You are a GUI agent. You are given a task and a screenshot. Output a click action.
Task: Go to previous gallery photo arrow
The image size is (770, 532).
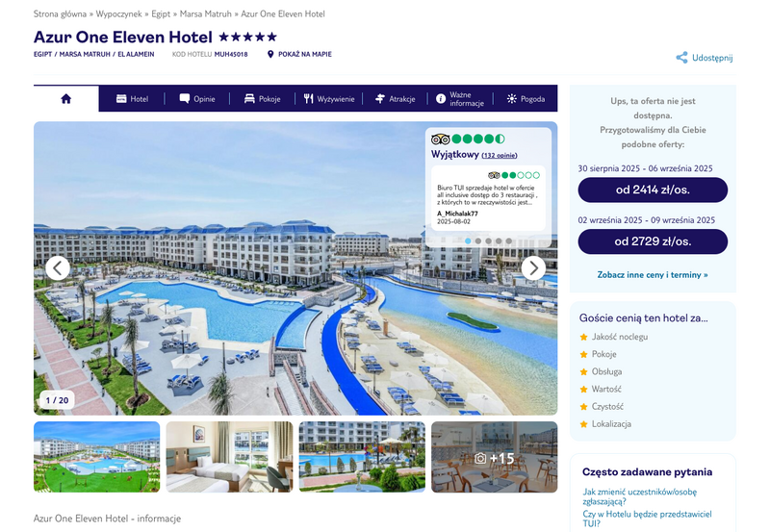58,268
